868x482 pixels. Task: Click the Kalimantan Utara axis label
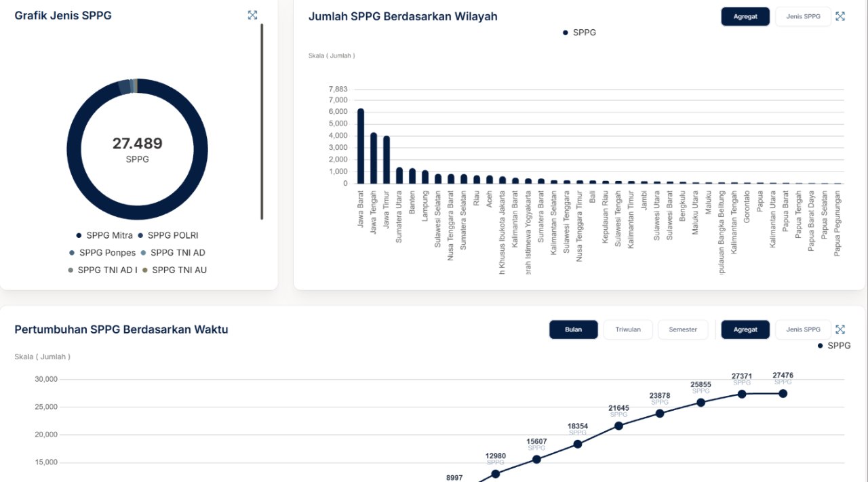click(773, 220)
